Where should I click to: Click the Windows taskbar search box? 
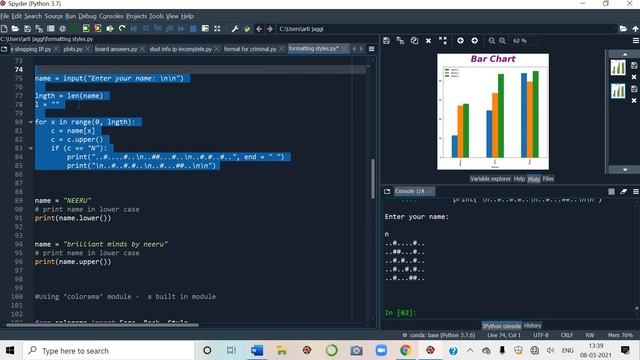109,350
